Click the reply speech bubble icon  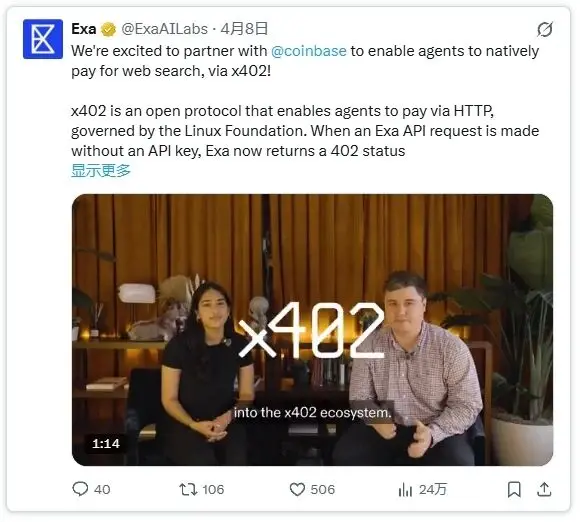click(80, 489)
